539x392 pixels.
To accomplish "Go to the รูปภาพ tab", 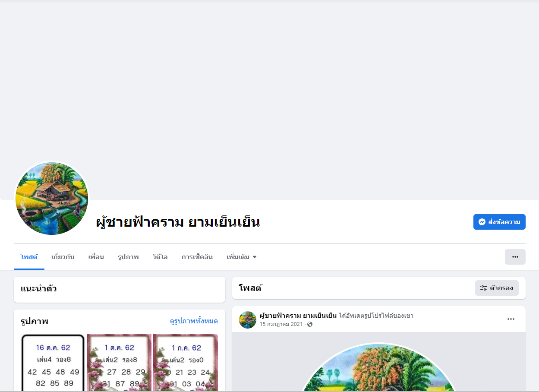I will [x=128, y=257].
